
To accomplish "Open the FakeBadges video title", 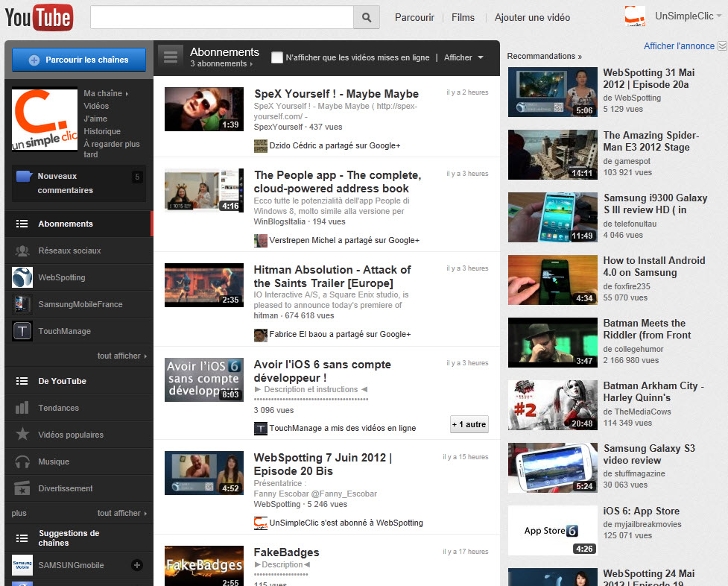I will coord(286,552).
